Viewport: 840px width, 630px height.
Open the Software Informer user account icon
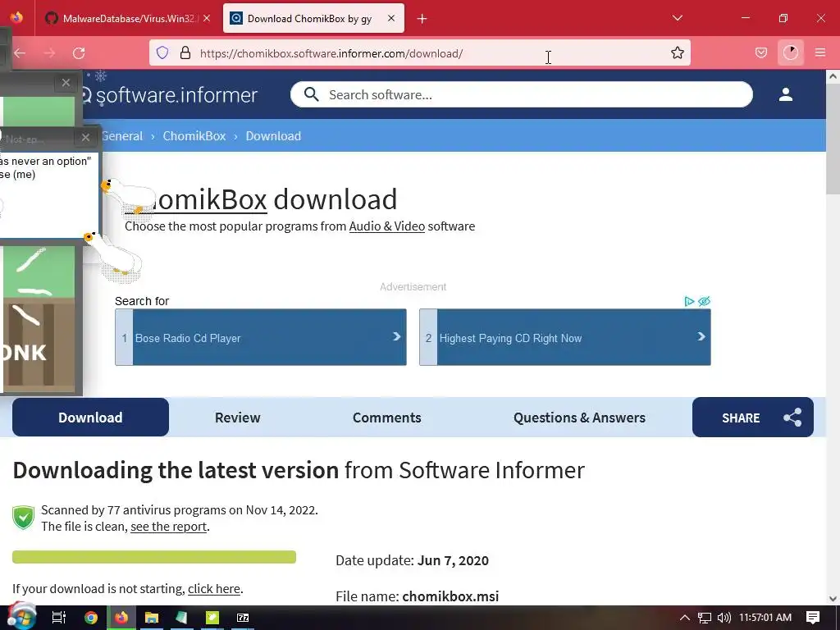click(785, 95)
